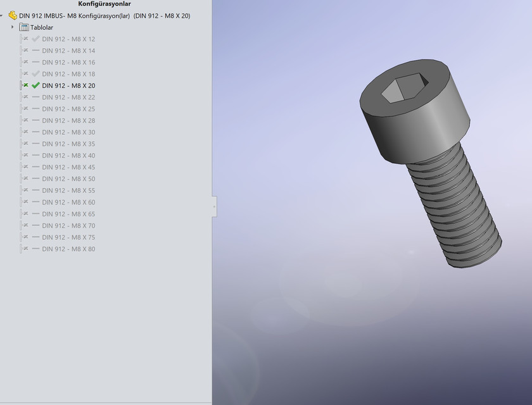532x405 pixels.
Task: Select the DIN 912 - M8 X 60 configuration
Action: pyautogui.click(x=68, y=202)
